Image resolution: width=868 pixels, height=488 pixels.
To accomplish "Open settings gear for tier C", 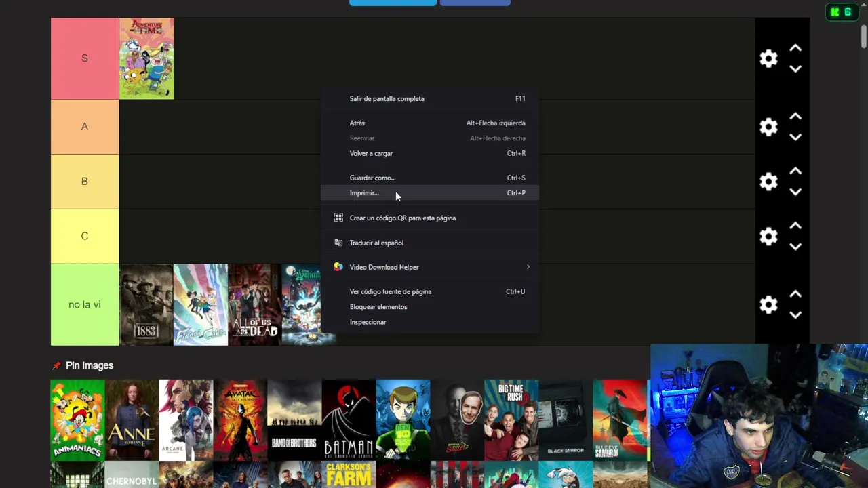I will coord(768,237).
